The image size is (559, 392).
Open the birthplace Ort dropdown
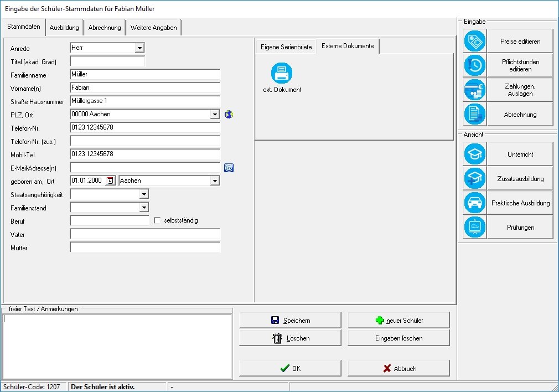[x=215, y=181]
